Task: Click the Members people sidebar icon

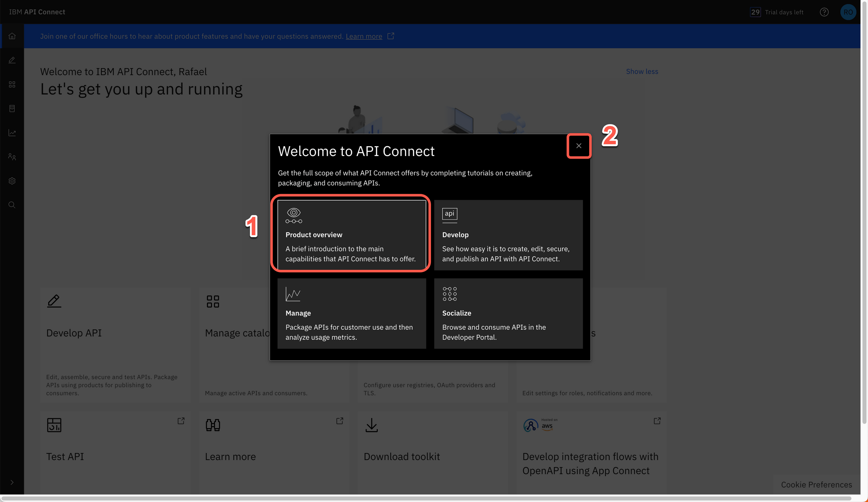Action: [x=12, y=157]
